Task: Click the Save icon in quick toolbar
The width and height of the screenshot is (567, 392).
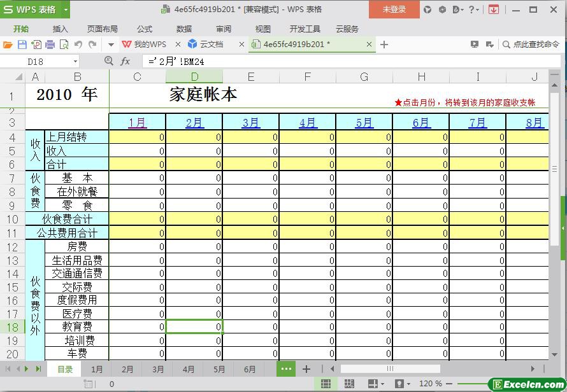Action: tap(22, 45)
